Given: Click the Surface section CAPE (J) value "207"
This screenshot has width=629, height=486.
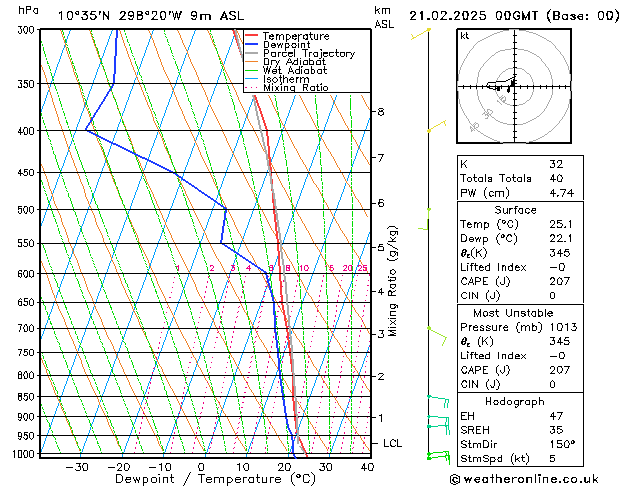Looking at the screenshot, I should click(x=559, y=281).
